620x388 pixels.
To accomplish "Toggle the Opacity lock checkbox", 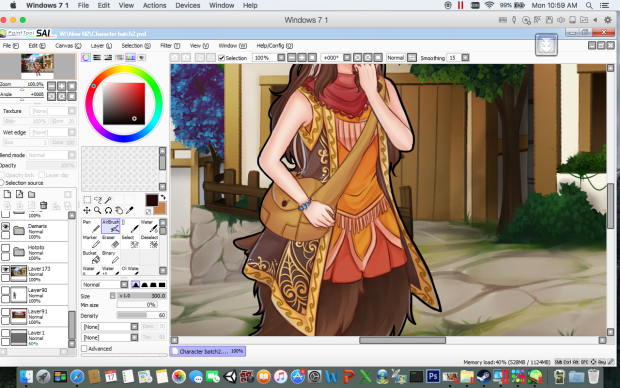I will pyautogui.click(x=2, y=175).
